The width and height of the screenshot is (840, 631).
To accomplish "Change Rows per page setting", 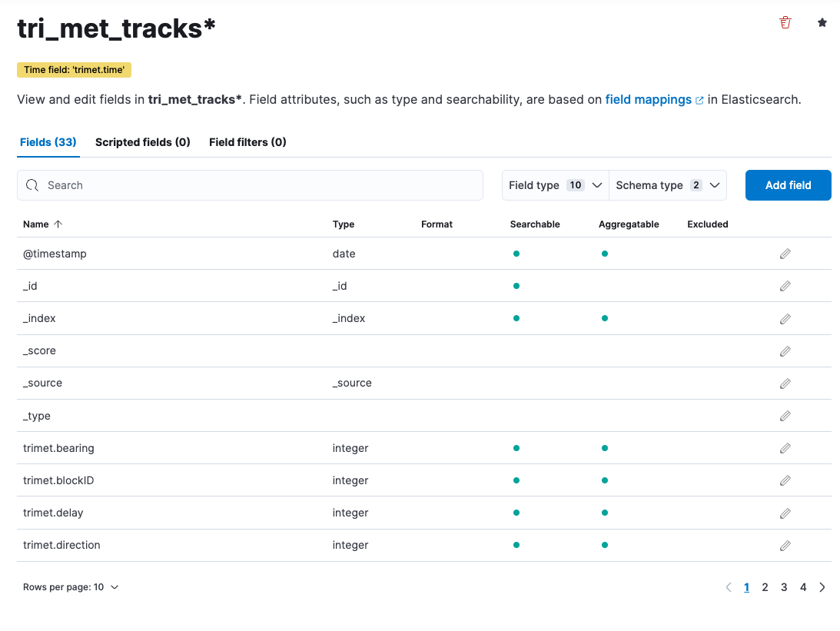I will (71, 587).
